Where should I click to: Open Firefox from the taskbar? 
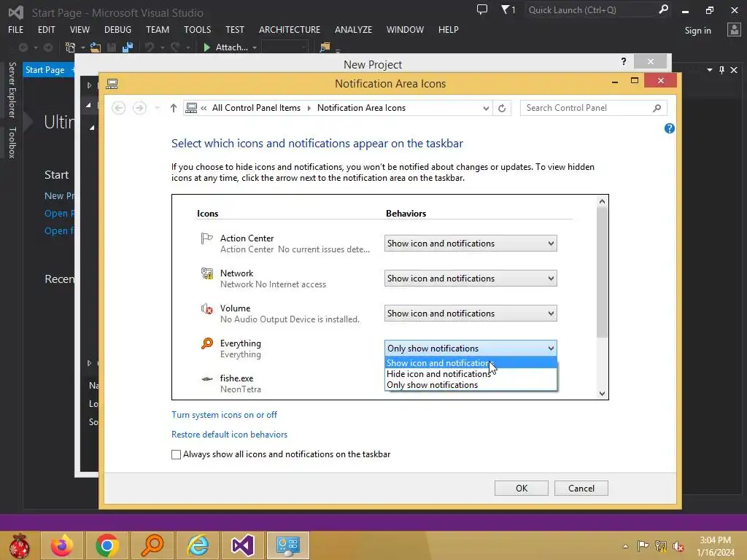point(62,545)
